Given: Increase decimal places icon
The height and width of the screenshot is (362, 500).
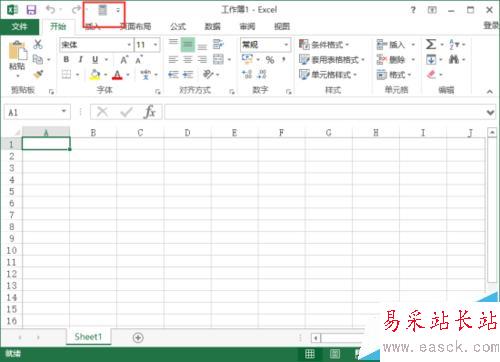Looking at the screenshot, I should pyautogui.click(x=247, y=74).
